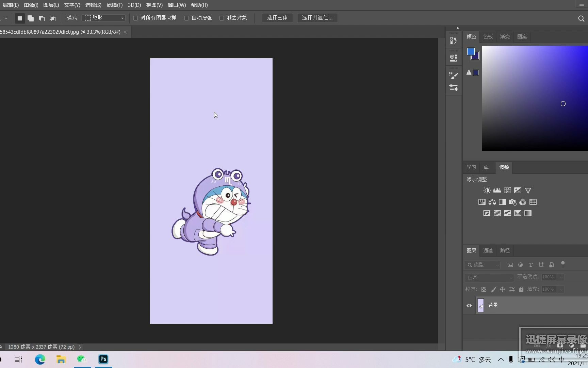Screen dimensions: 588x368
Task: Open the 滤镜(T) menu
Action: tap(114, 5)
